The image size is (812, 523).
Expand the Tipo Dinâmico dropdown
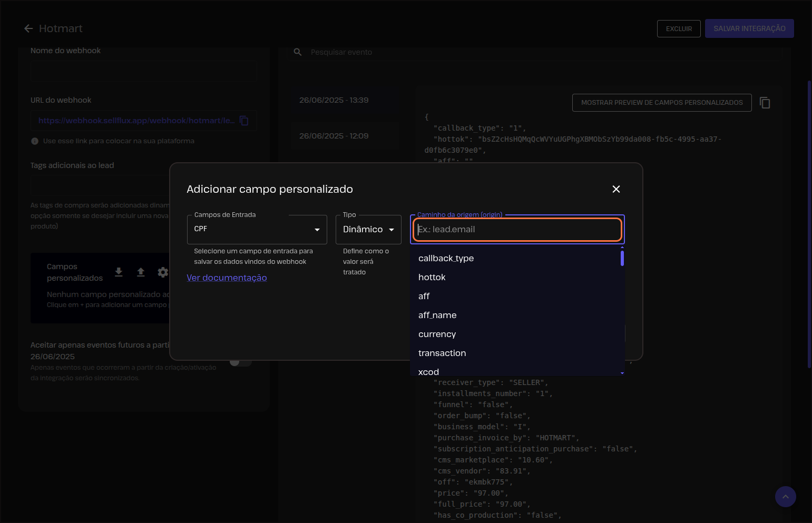pos(368,230)
